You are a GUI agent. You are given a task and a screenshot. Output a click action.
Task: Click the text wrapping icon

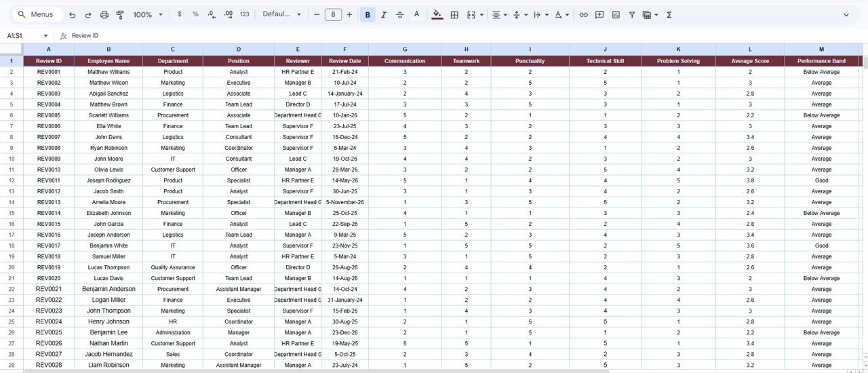(x=537, y=14)
